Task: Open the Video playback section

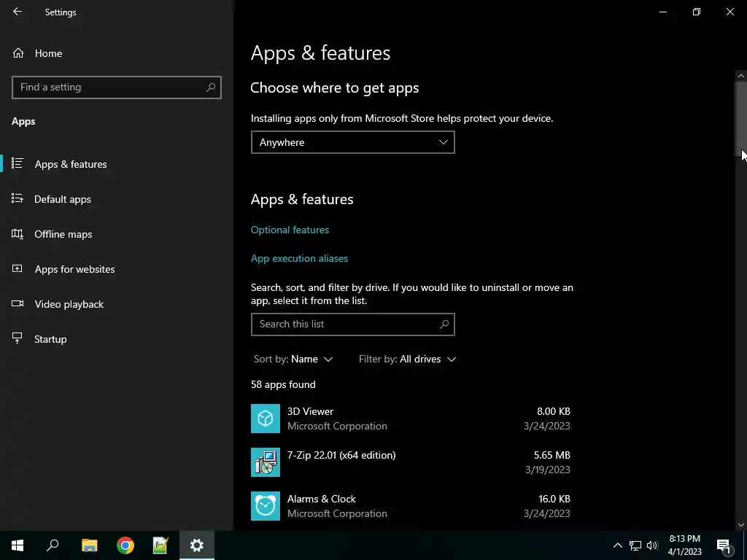Action: pos(117,304)
